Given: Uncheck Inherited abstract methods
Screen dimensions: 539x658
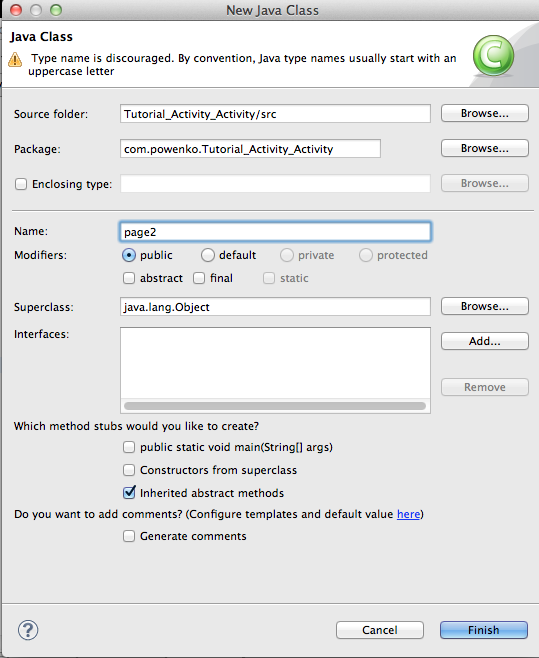Looking at the screenshot, I should click(x=129, y=493).
